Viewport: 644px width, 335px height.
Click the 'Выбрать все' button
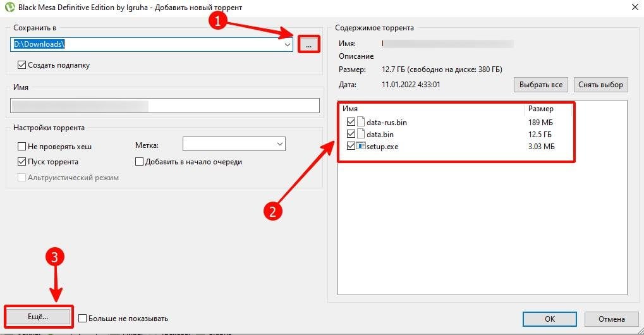[x=540, y=85]
